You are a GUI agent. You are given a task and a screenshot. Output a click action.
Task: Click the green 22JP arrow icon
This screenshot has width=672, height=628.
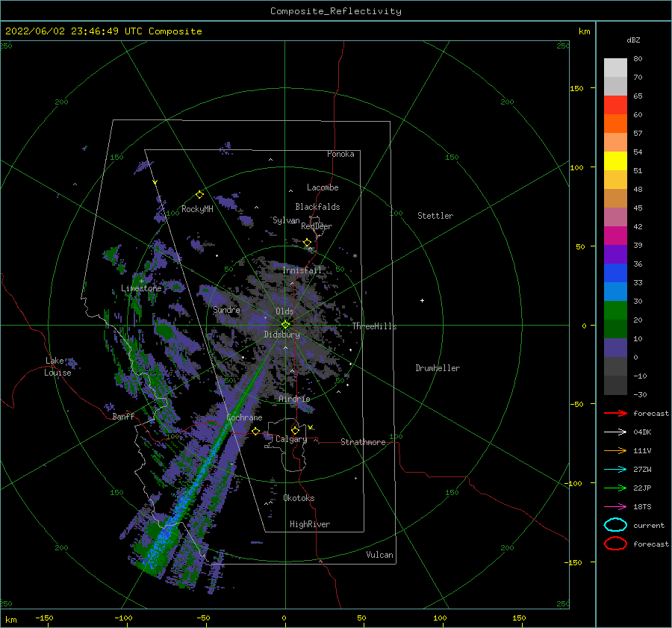click(x=615, y=488)
